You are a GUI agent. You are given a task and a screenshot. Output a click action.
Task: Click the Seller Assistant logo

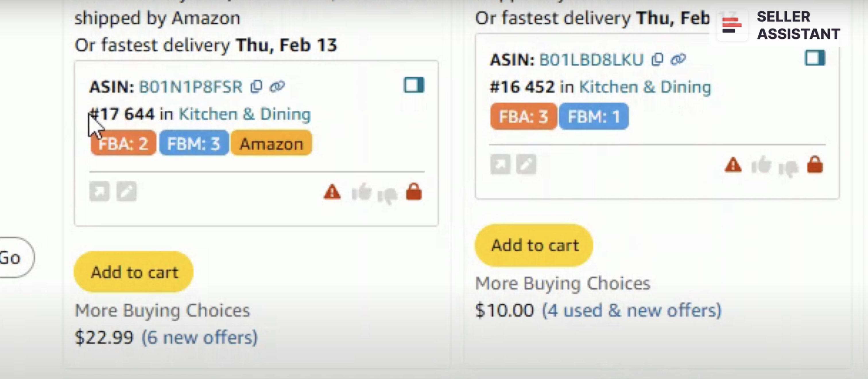[779, 25]
